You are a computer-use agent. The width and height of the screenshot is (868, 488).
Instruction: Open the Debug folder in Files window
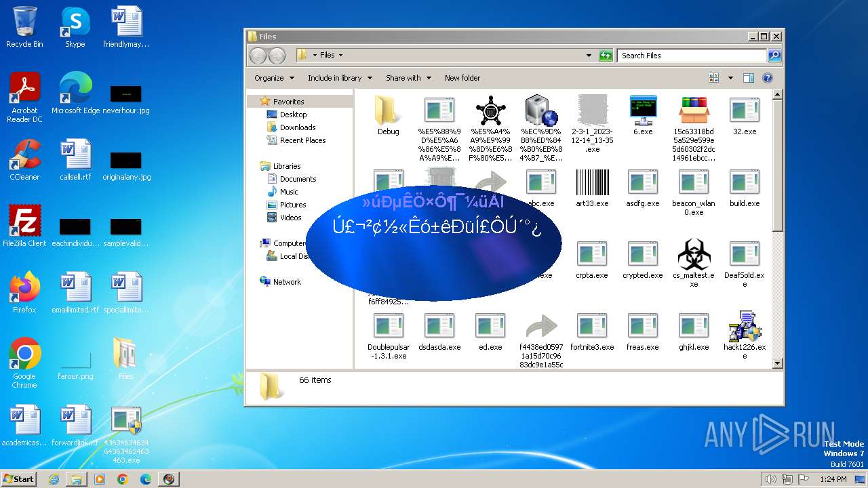pos(388,115)
